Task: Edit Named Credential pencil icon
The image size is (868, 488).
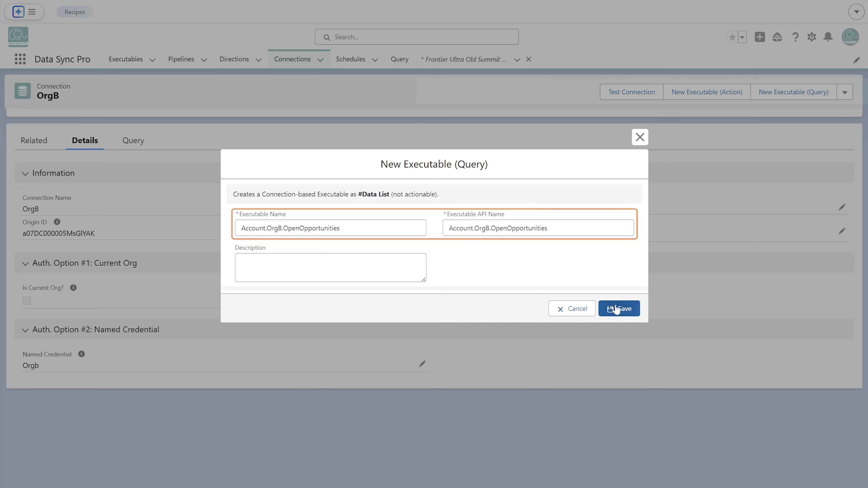Action: [422, 364]
